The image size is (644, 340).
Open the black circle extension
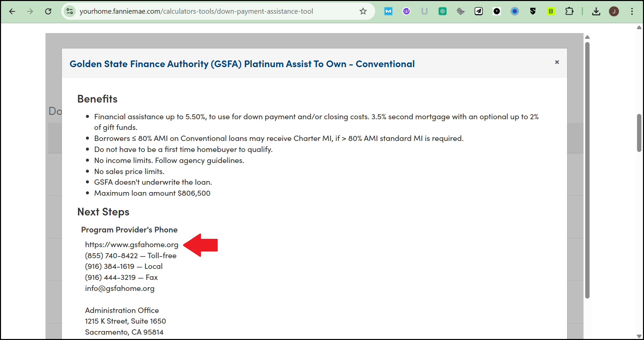(497, 11)
